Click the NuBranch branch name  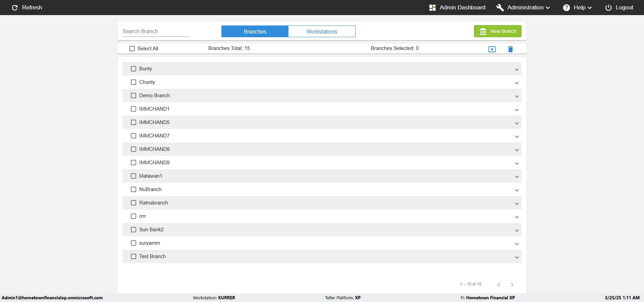tap(150, 189)
